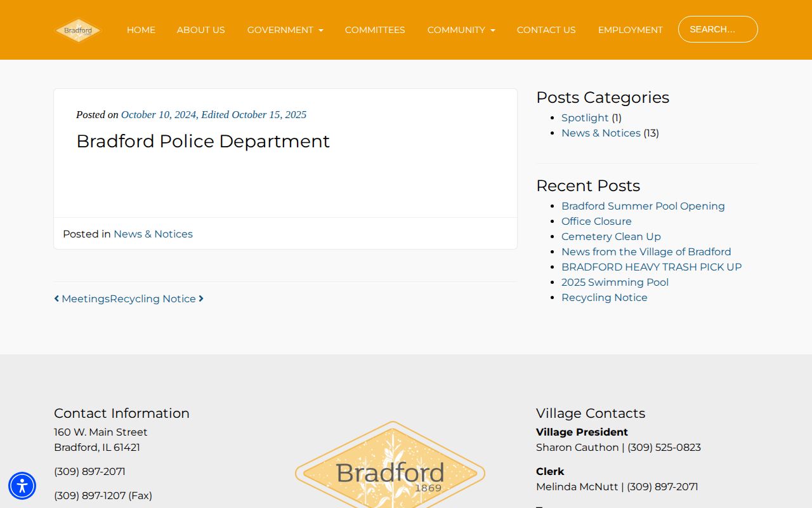Open the post date link October 10, 2024
Image resolution: width=812 pixels, height=508 pixels.
click(214, 114)
